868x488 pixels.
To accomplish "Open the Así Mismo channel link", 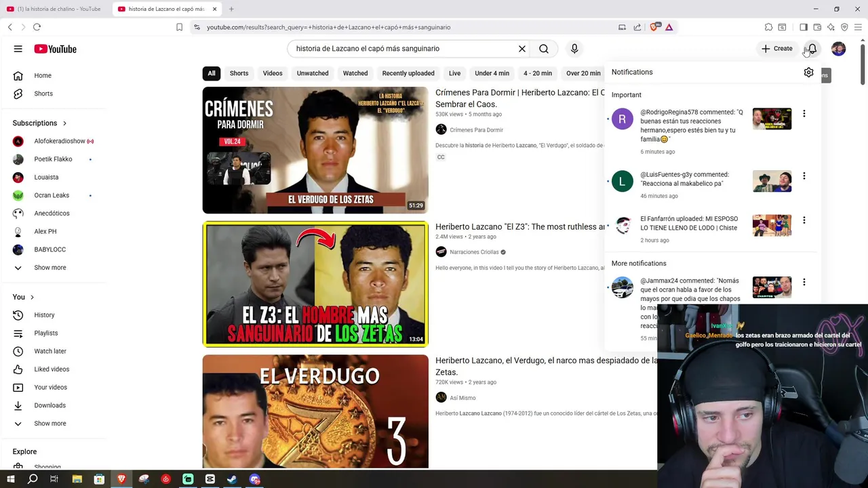I will (x=462, y=398).
